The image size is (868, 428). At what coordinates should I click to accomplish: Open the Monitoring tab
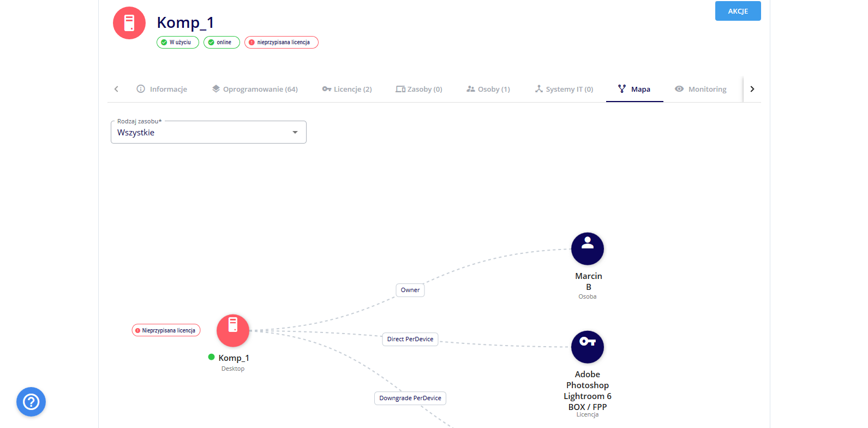click(701, 89)
